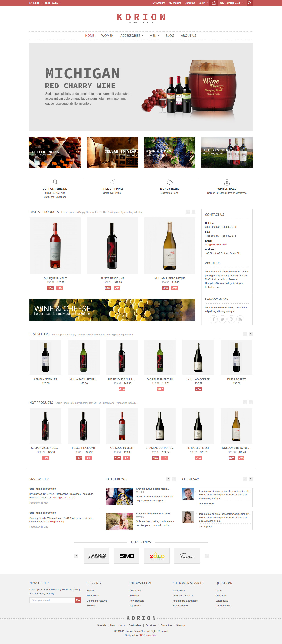Show previous Best Sellers arrow

pos(245,334)
